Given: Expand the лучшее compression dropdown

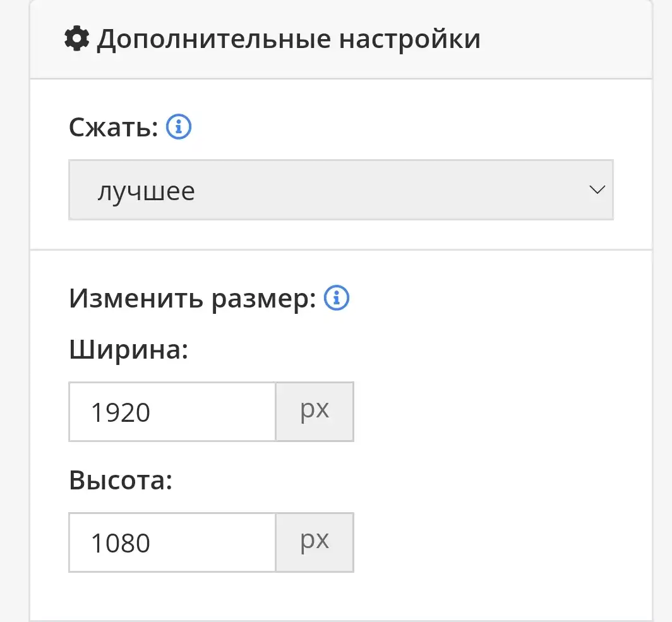Looking at the screenshot, I should [341, 190].
